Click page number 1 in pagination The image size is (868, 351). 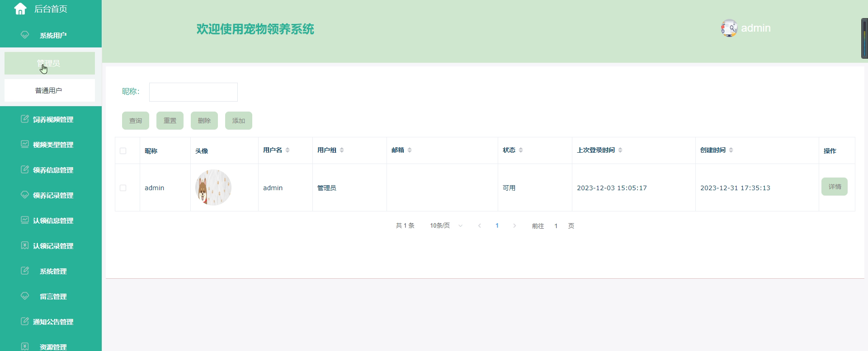[497, 225]
